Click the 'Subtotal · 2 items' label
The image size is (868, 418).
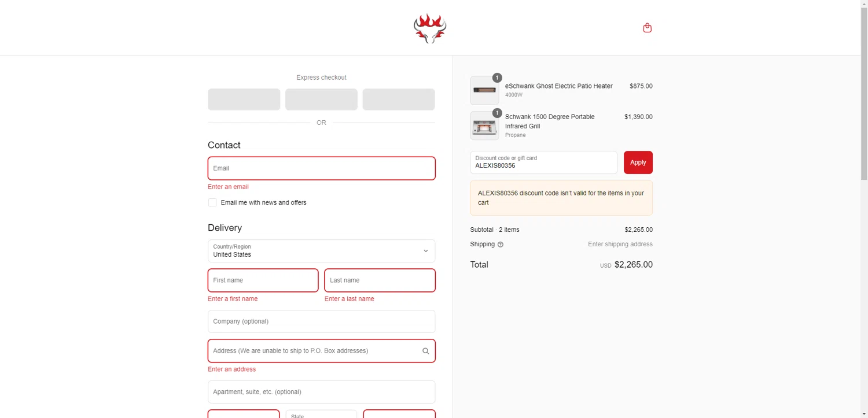495,230
